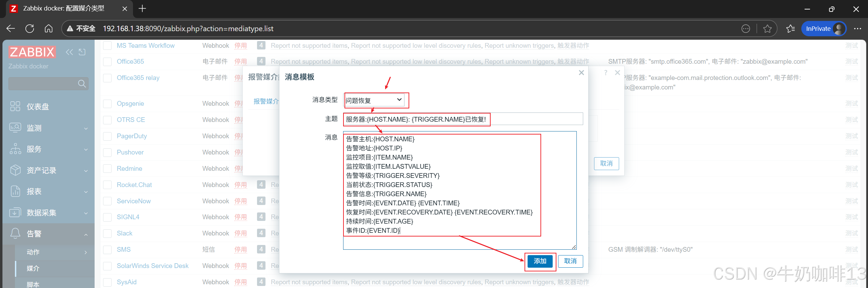The image size is (868, 288).
Task: Open the SolarWinds Service Desk link
Action: coord(153,266)
